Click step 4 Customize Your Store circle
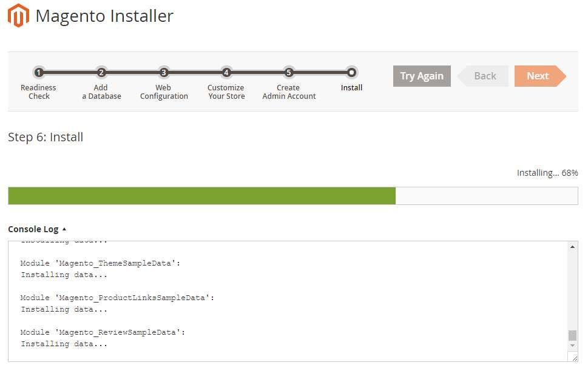588x368 pixels. tap(226, 72)
